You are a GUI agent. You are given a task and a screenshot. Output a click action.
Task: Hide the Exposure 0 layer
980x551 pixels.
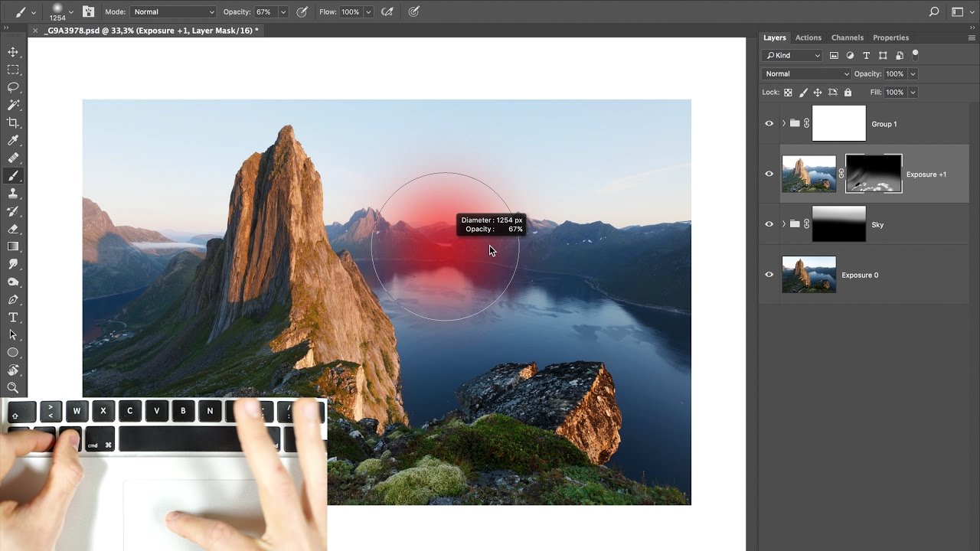(x=769, y=275)
